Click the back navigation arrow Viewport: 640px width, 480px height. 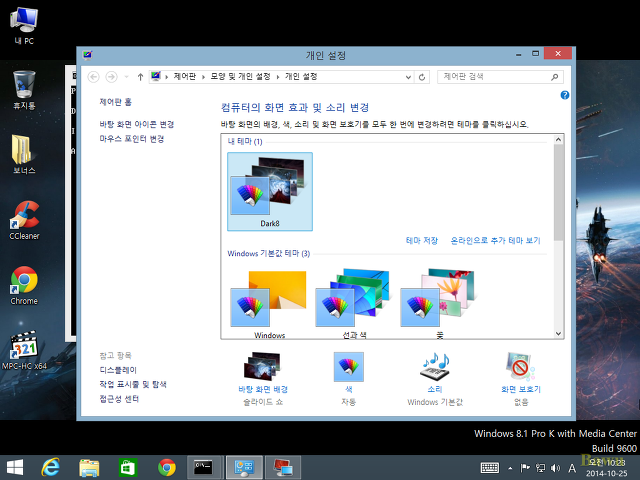[x=93, y=77]
